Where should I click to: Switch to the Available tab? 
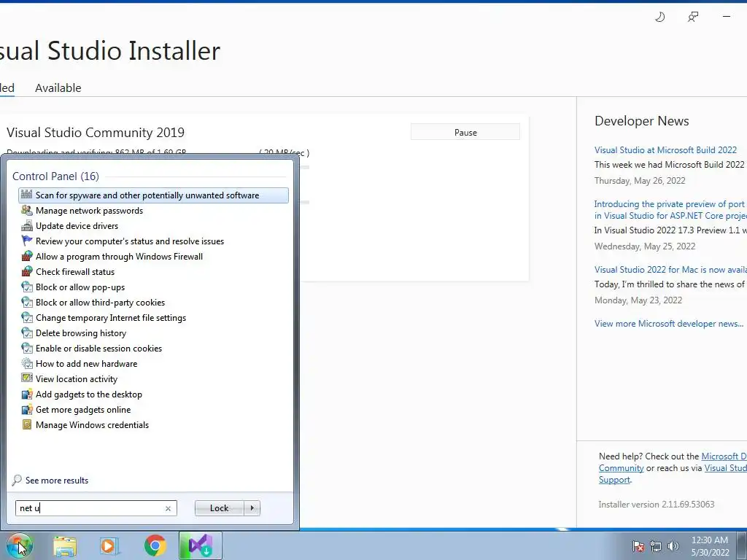pos(58,87)
